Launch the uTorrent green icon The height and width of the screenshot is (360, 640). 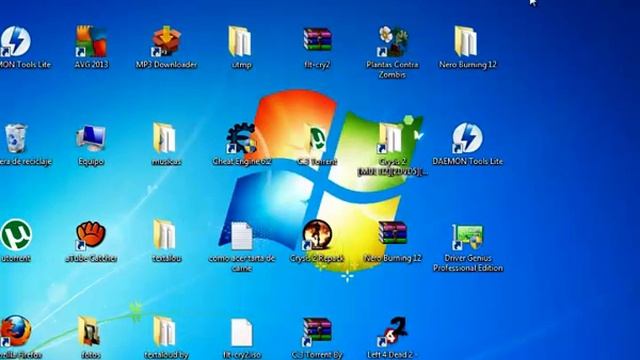[16, 235]
